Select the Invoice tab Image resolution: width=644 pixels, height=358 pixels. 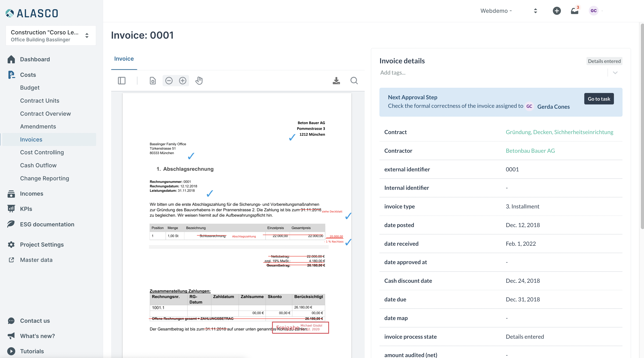[x=124, y=59]
